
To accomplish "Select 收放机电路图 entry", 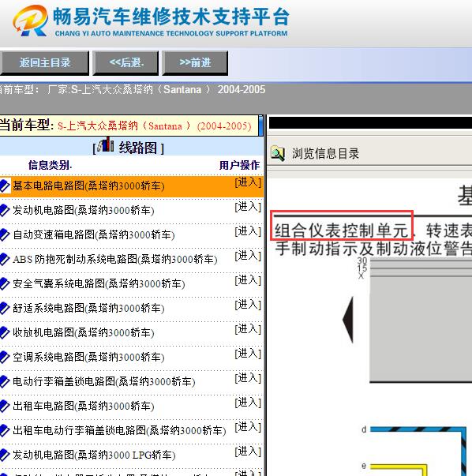I will (84, 332).
